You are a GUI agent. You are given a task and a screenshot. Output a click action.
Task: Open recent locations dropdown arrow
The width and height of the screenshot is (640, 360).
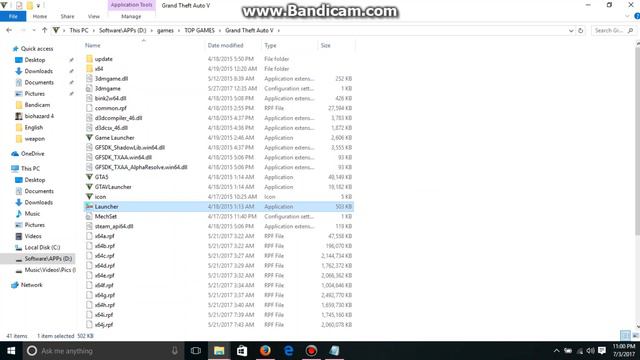click(34, 30)
